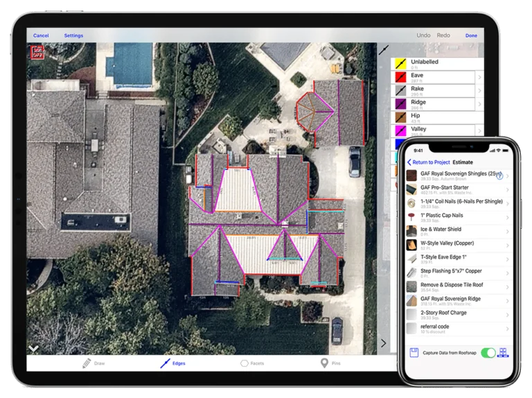532x398 pixels.
Task: Collapse the edge panel with the right arrow
Action: pyautogui.click(x=383, y=343)
